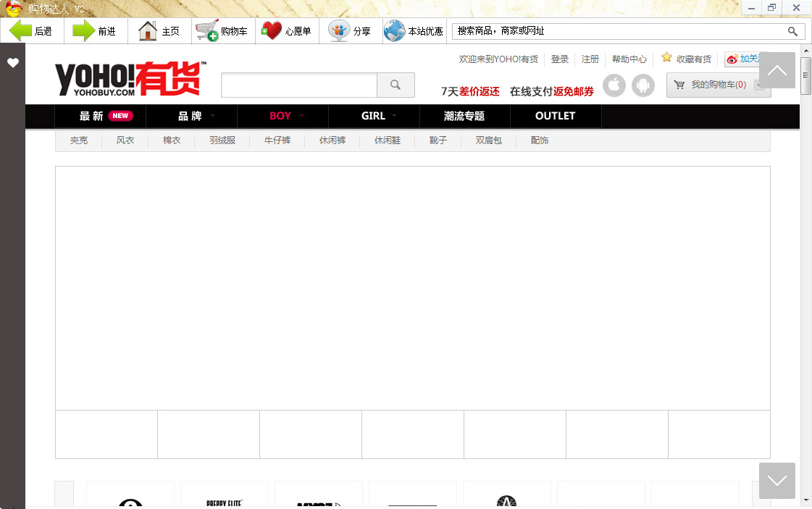Open the OUTLET menu item

pos(555,116)
